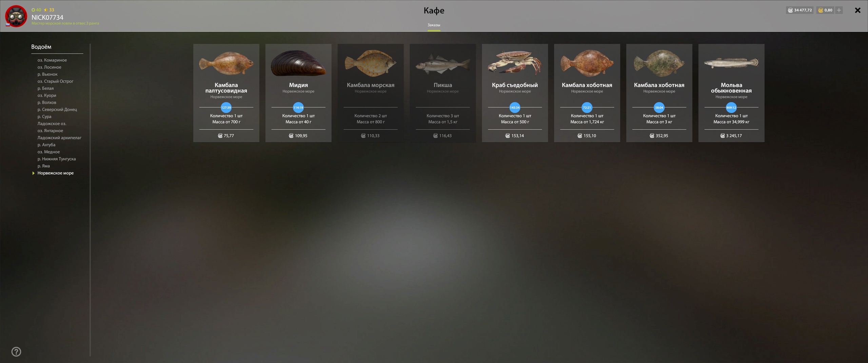Viewport: 868px width, 363px height.
Task: Click the 145:34 timer on Краб съедобный
Action: coord(515,107)
